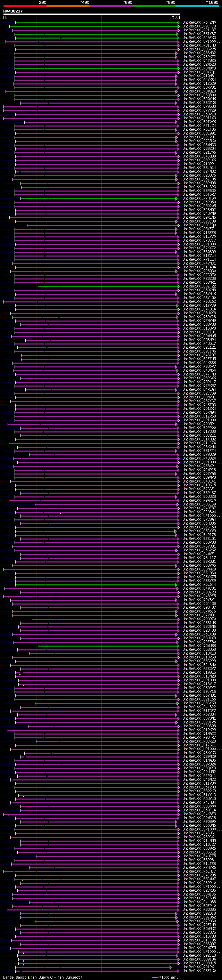Screen dimensions: 222x980
Task: Click label UniRef100_B8KVB1
Action: pyautogui.click(x=199, y=88)
